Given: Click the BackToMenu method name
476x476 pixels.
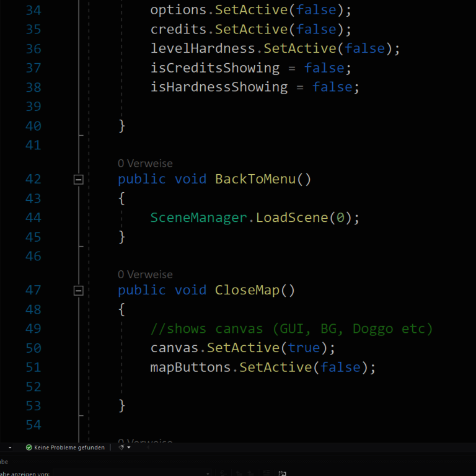Looking at the screenshot, I should tap(255, 179).
